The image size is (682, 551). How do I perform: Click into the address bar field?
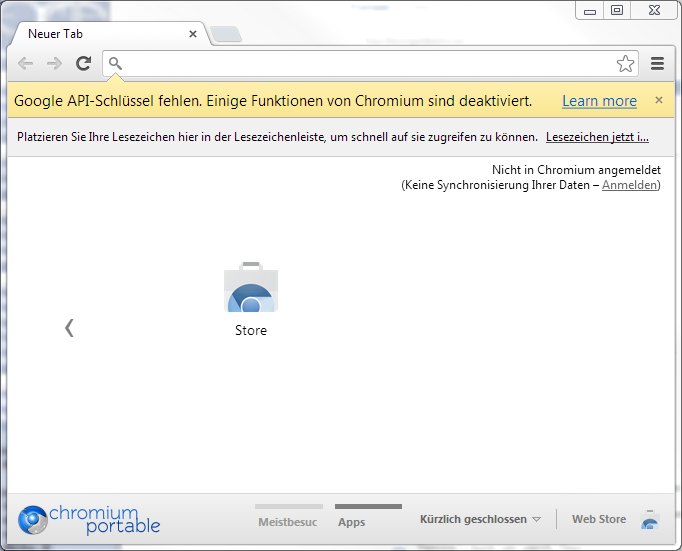(370, 64)
